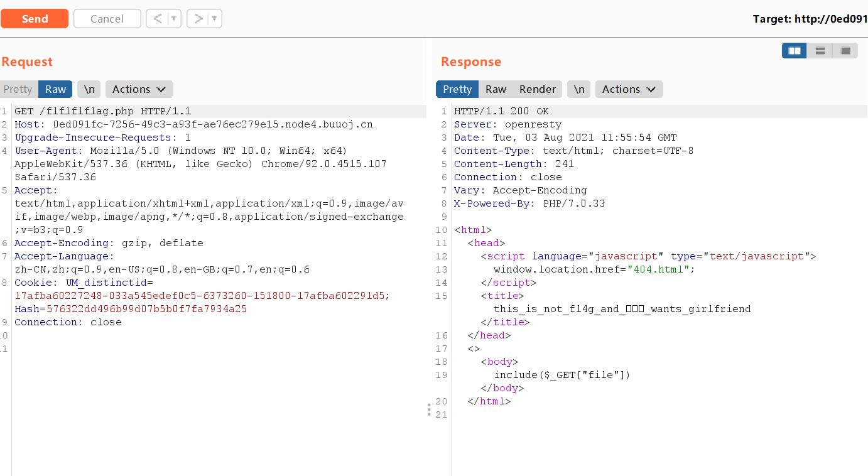Open the Response Render tab

pyautogui.click(x=538, y=89)
